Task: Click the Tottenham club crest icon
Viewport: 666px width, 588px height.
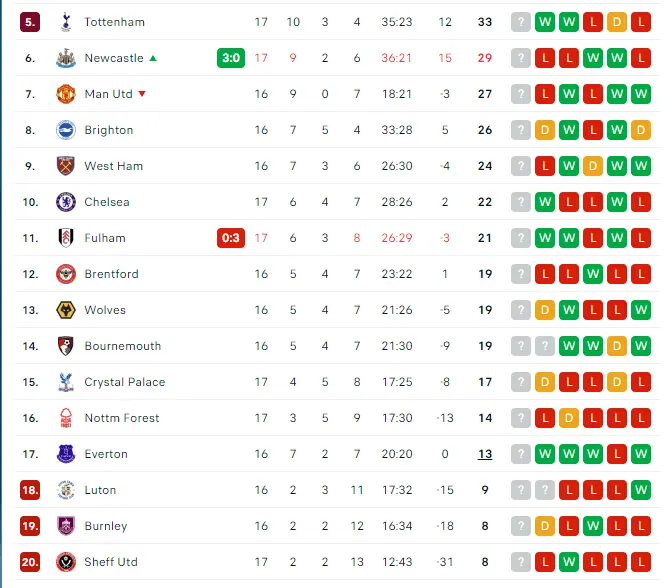Action: (x=66, y=22)
